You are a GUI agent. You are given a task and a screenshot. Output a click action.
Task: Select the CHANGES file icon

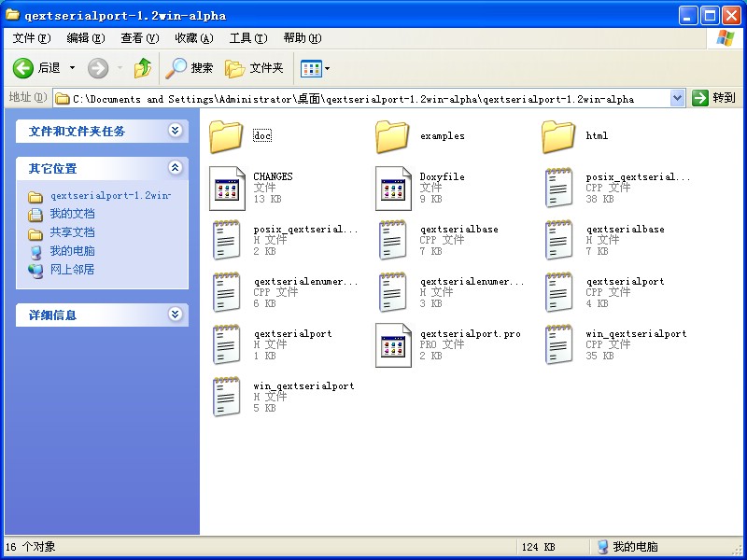click(x=227, y=189)
